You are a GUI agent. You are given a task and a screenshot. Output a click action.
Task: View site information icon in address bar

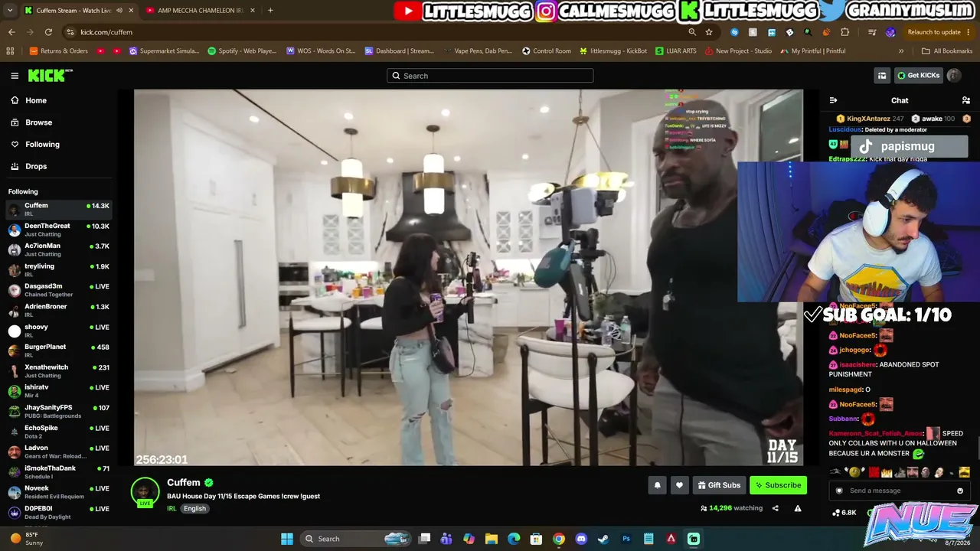(70, 32)
